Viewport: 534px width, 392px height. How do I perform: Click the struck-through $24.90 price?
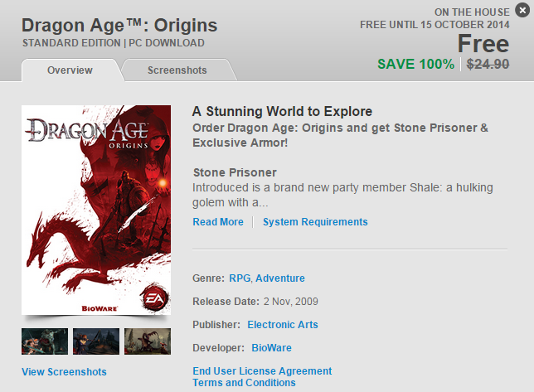pyautogui.click(x=488, y=65)
